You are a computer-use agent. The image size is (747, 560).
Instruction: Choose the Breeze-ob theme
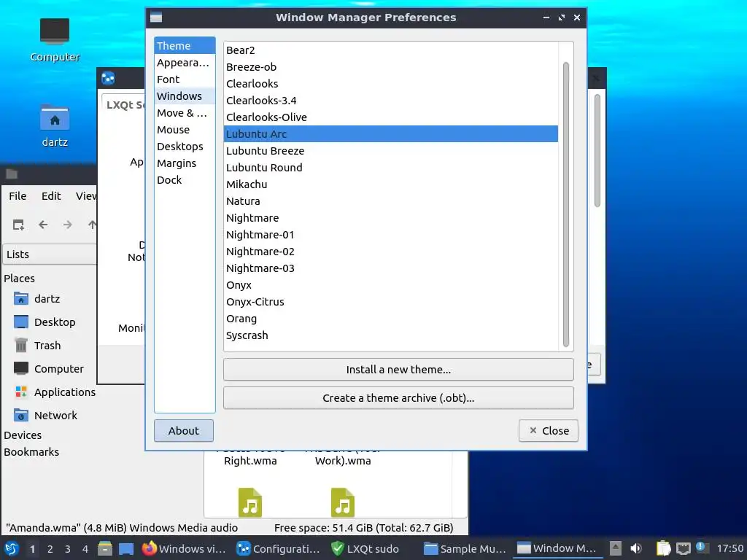[x=391, y=66]
